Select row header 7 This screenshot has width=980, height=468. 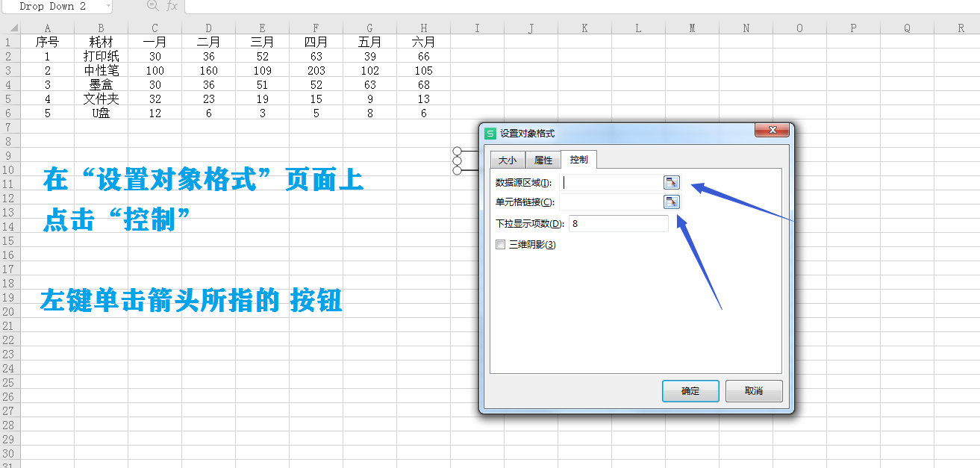(10, 127)
